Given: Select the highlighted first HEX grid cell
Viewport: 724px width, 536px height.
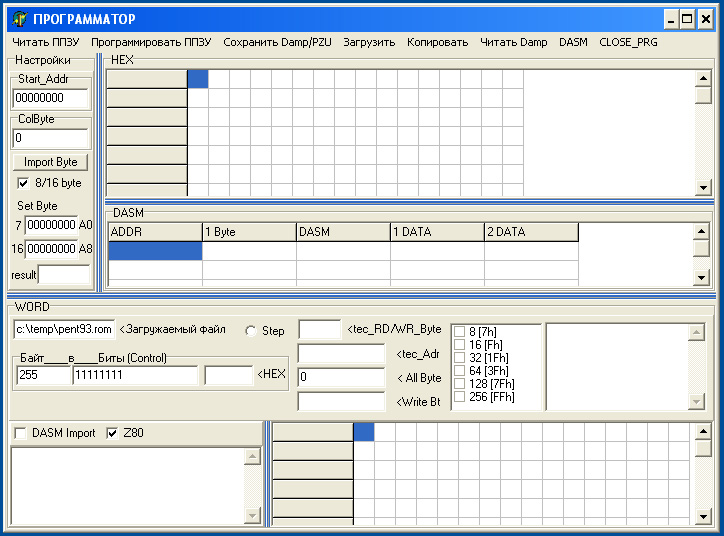Looking at the screenshot, I should [198, 79].
